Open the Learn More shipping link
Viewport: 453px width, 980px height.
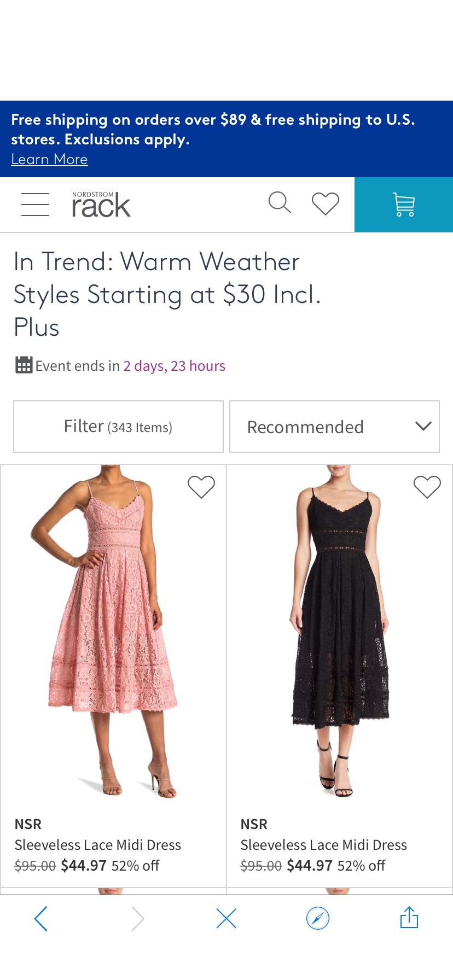pyautogui.click(x=49, y=159)
